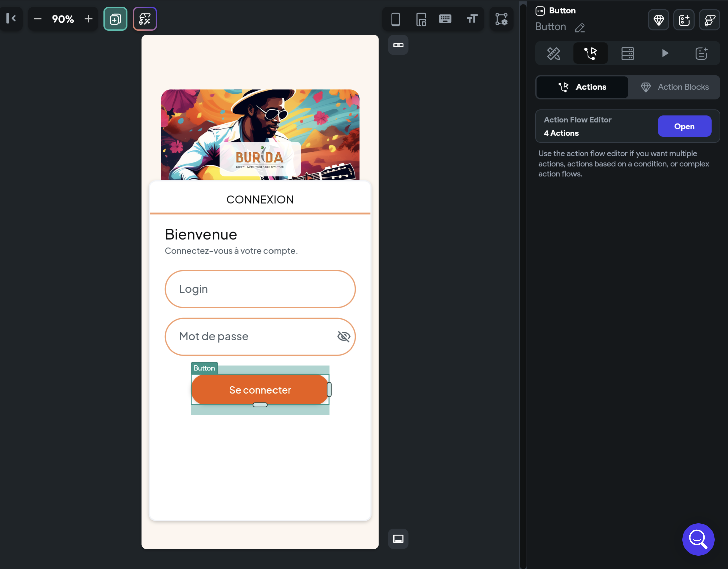
Task: Click the 90% zoom level value
Action: click(x=63, y=19)
